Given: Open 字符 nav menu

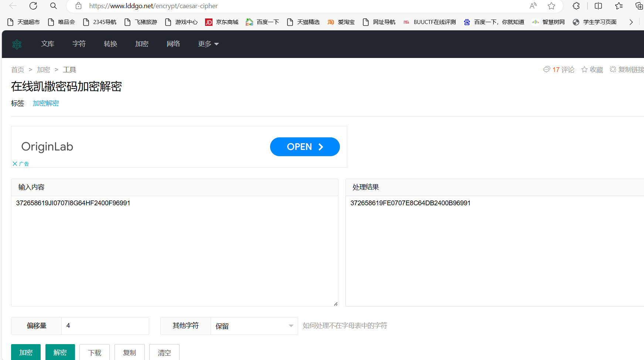Looking at the screenshot, I should [79, 44].
